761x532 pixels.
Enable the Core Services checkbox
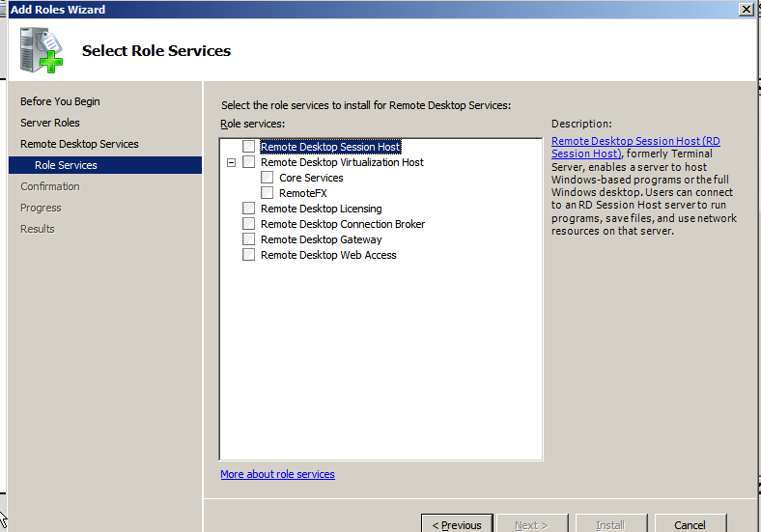(x=267, y=177)
